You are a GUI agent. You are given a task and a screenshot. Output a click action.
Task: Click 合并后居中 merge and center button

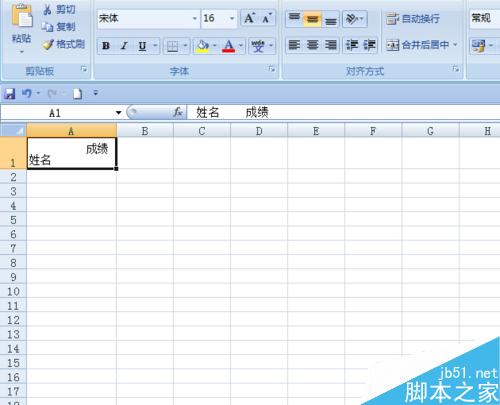tap(417, 45)
